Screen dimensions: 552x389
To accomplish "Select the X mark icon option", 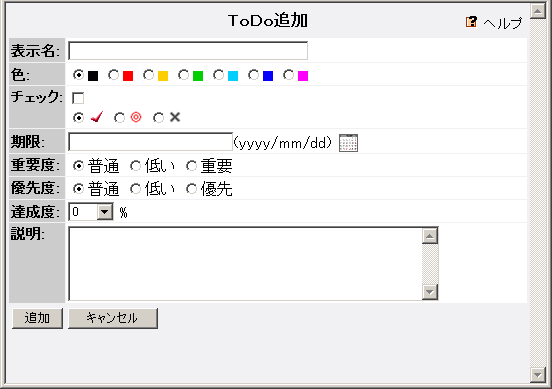I will click(175, 117).
